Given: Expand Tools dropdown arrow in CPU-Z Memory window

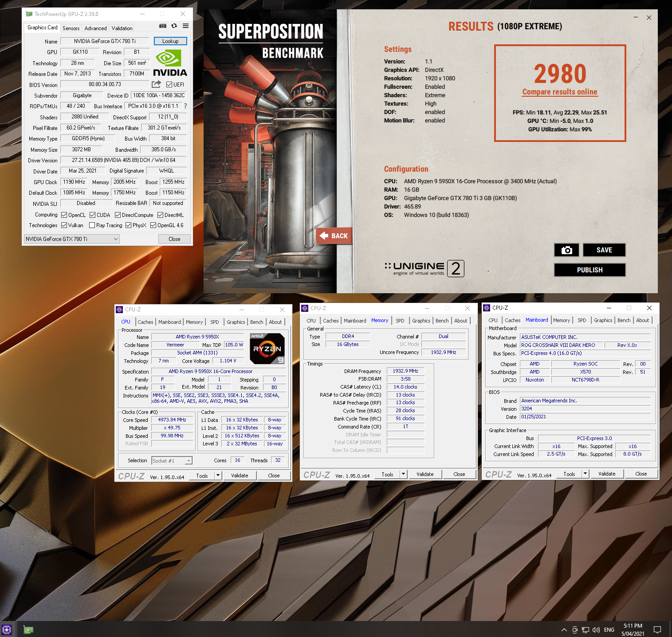Looking at the screenshot, I should [x=403, y=474].
